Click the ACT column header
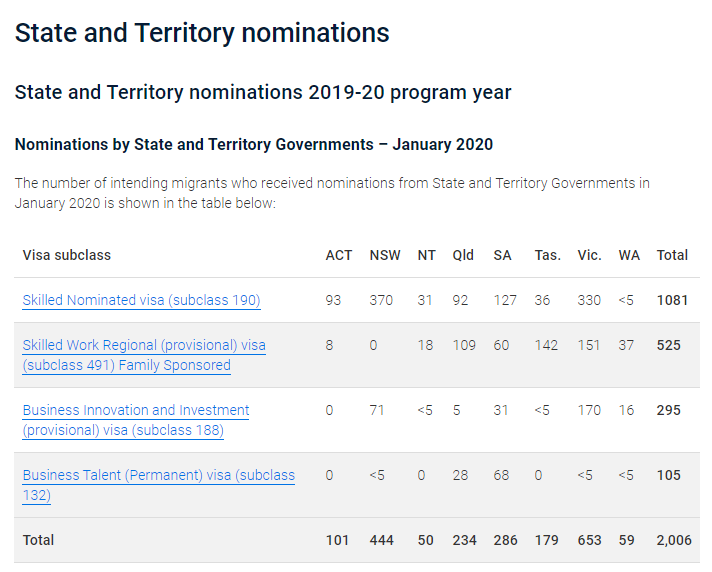The height and width of the screenshot is (572, 712). point(339,255)
